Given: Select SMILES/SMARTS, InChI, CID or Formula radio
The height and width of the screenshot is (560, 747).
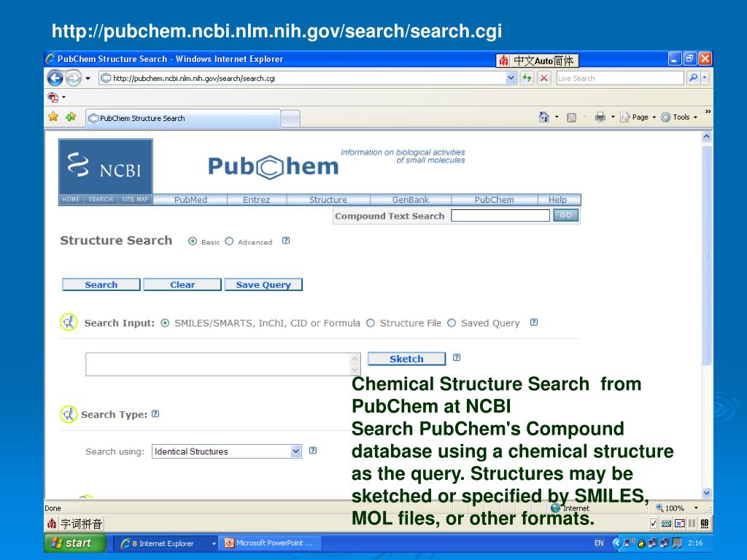Looking at the screenshot, I should pos(165,323).
